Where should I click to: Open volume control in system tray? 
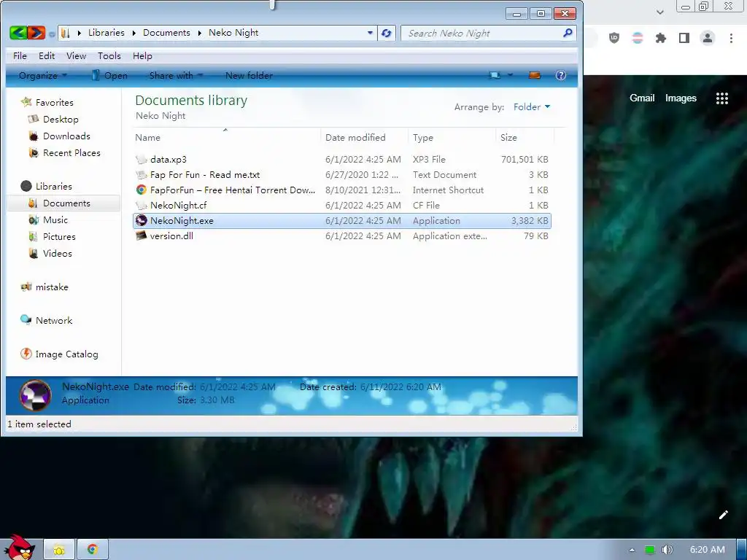click(x=667, y=550)
